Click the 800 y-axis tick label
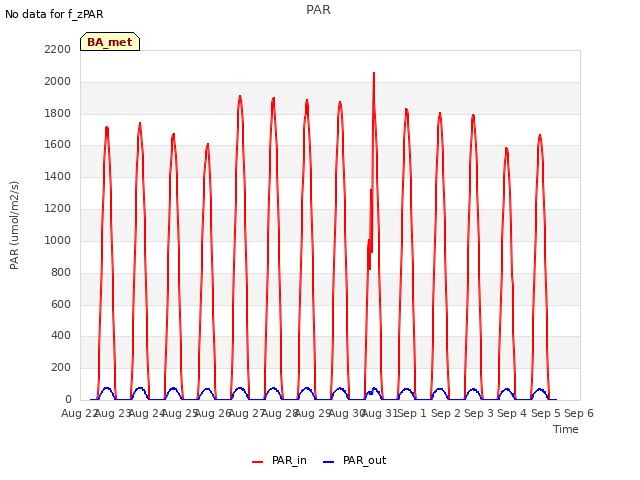The image size is (640, 480). 61,272
